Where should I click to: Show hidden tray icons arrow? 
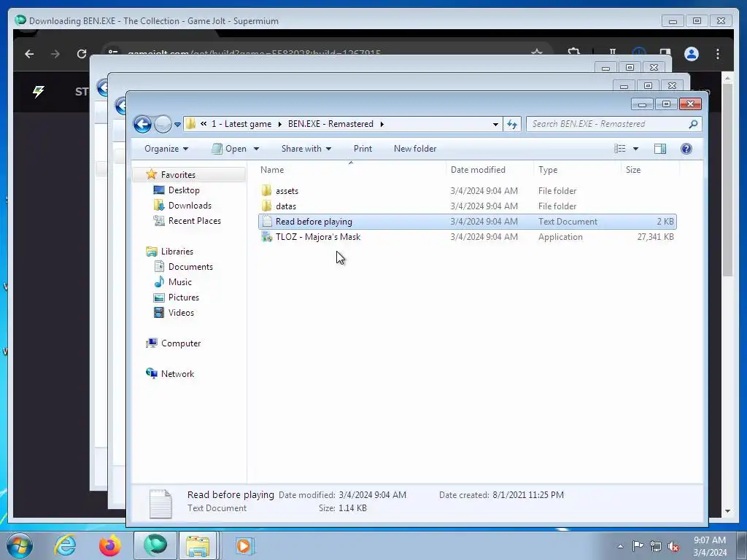coord(620,546)
